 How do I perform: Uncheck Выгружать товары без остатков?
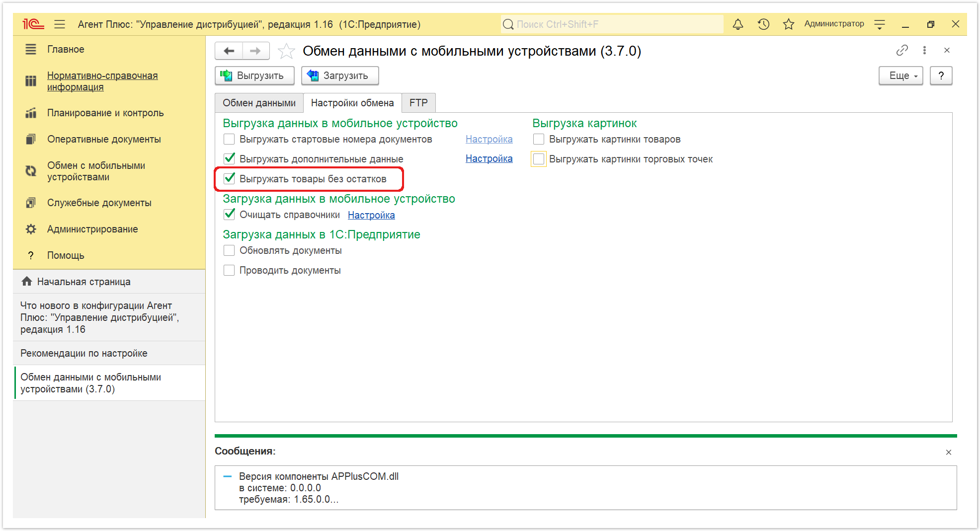(229, 179)
